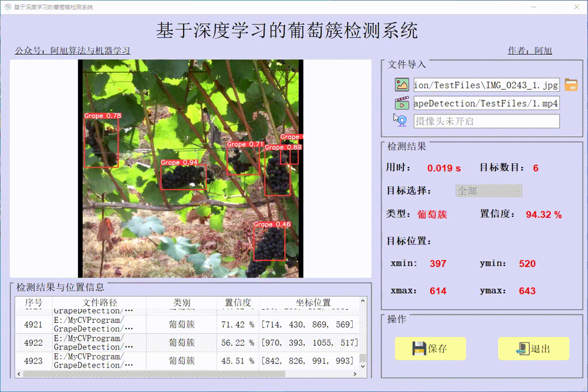Click the Grape 0.78 detection box
The height and width of the screenshot is (392, 588).
tap(101, 143)
